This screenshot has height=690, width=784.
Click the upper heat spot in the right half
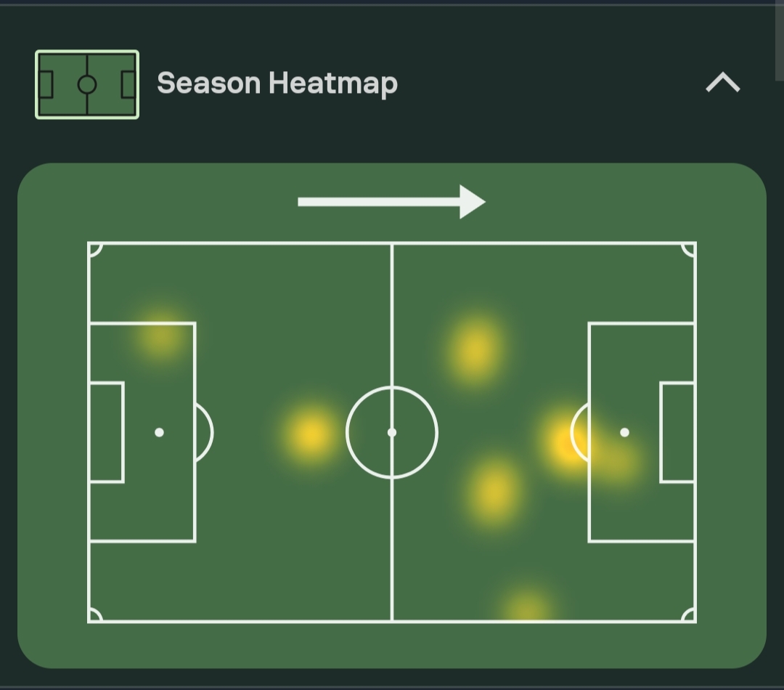pos(475,350)
